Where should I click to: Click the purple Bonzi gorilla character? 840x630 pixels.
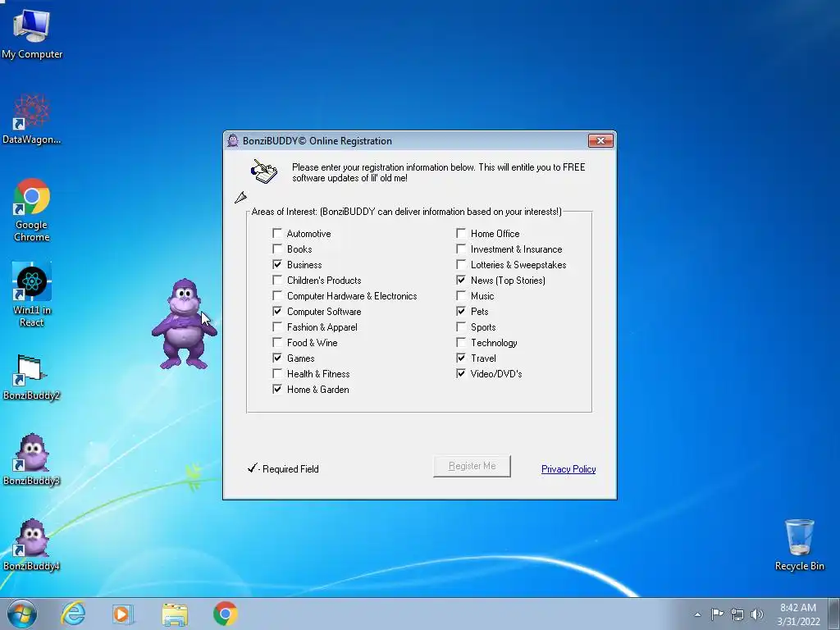click(184, 323)
